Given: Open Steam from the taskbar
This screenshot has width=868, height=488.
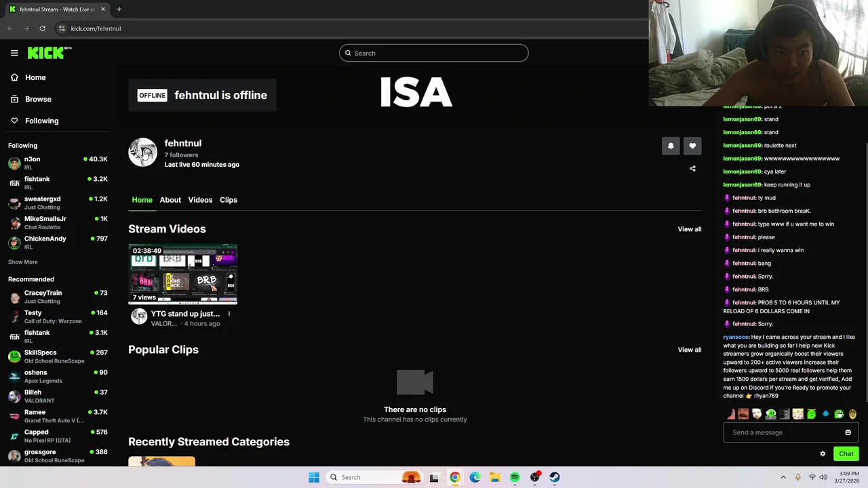Looking at the screenshot, I should point(555,477).
